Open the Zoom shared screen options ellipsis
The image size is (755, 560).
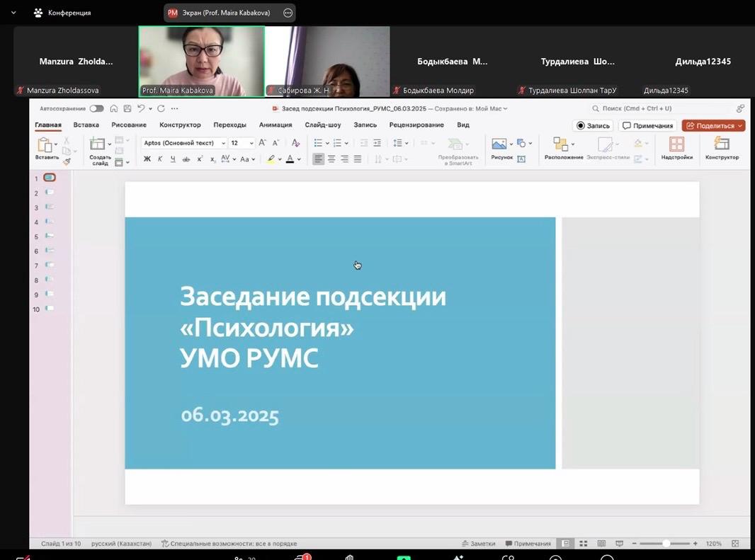click(288, 13)
